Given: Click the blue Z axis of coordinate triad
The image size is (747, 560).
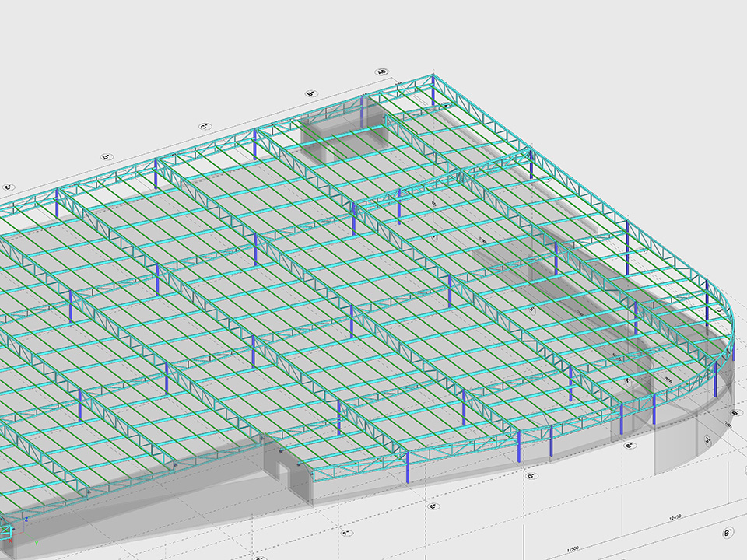Looking at the screenshot, I should pos(26,517).
